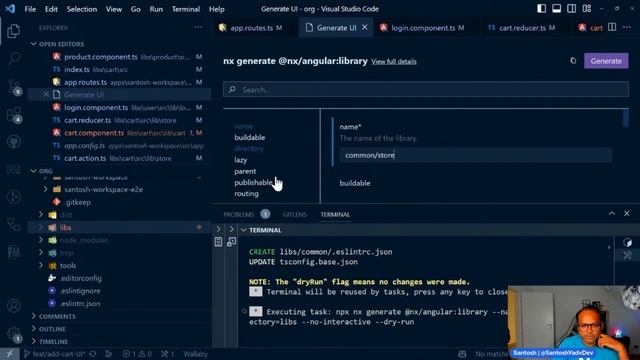Open Source Control view in activity bar
This screenshot has width=640, height=360.
pyautogui.click(x=14, y=87)
